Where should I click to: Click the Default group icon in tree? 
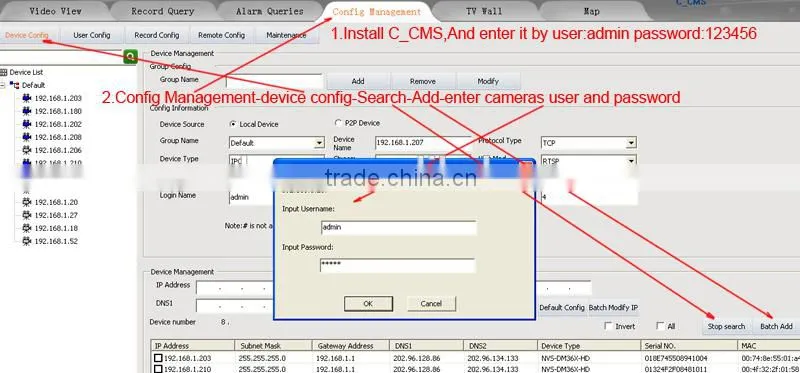[x=14, y=85]
